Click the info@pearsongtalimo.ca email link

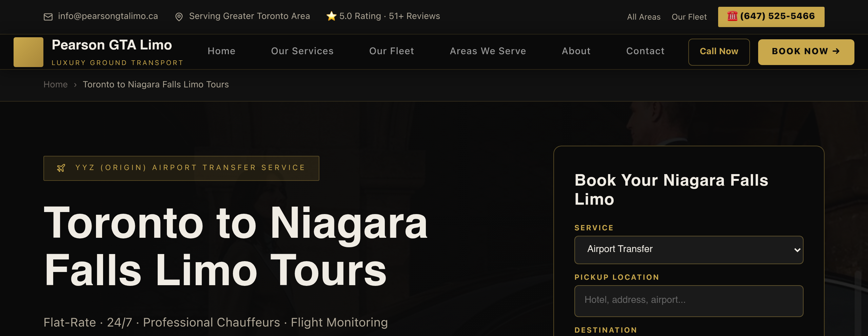pos(108,16)
